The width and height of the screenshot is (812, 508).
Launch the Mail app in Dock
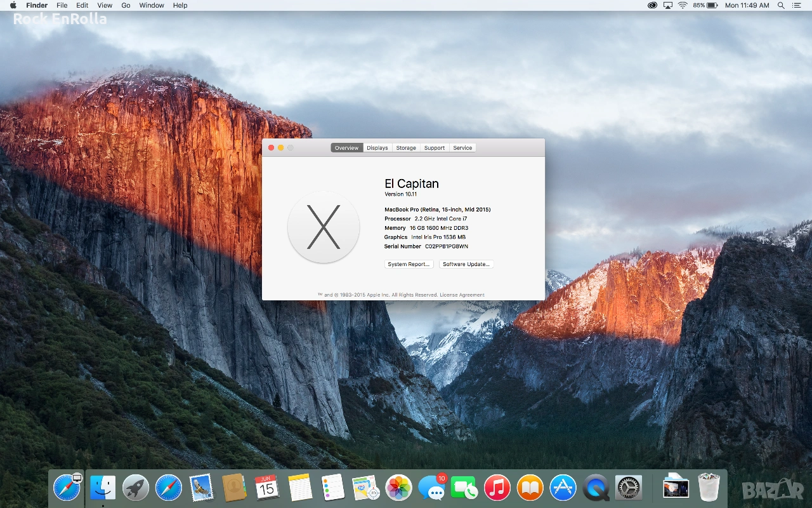tap(201, 488)
